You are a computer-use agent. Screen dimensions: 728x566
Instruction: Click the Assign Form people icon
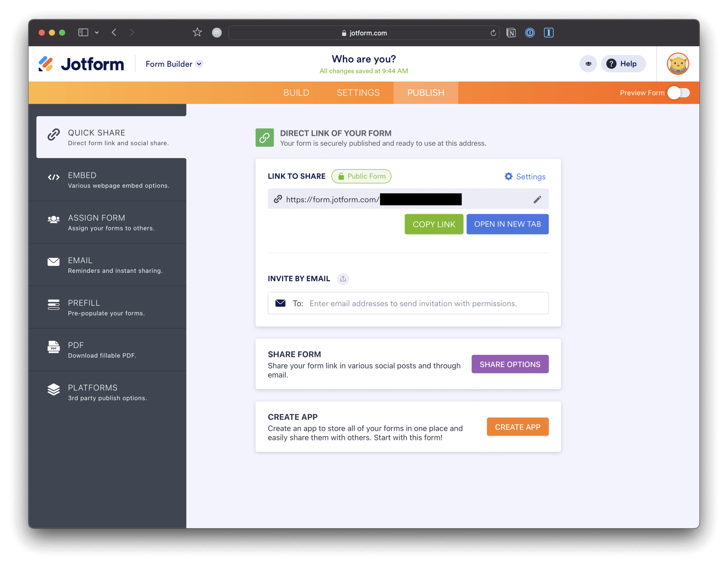[x=54, y=219]
